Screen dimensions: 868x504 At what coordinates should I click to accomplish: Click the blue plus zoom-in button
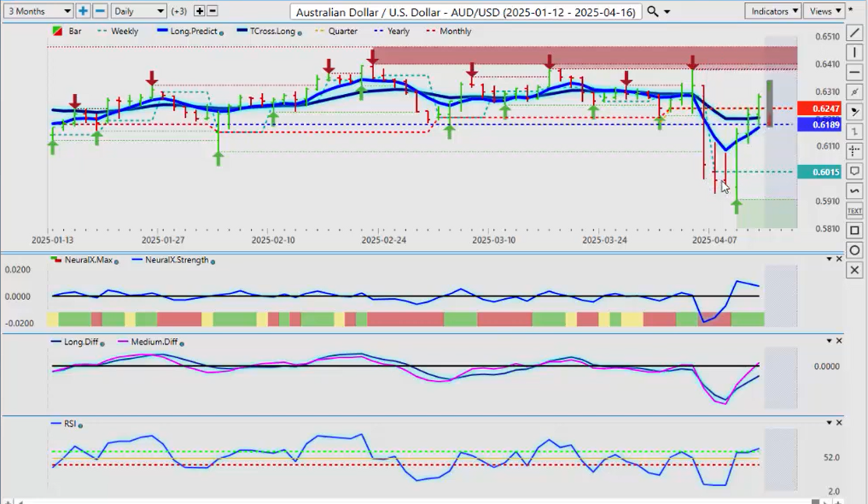[83, 11]
